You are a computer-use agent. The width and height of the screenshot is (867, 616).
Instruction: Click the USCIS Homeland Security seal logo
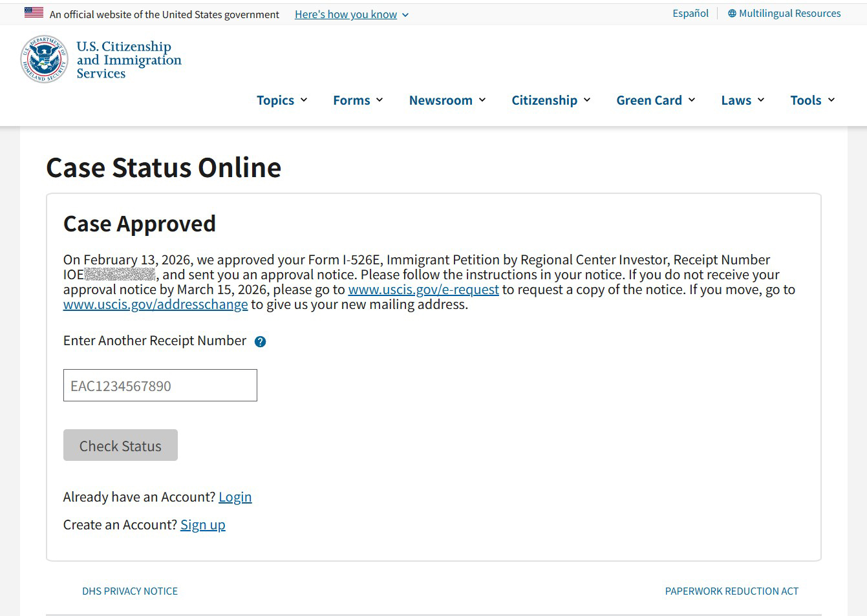(44, 59)
